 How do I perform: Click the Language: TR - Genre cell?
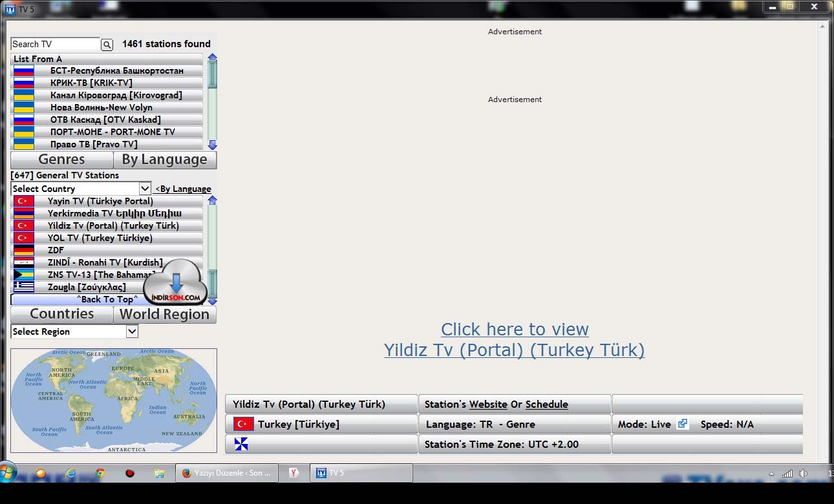click(x=515, y=425)
